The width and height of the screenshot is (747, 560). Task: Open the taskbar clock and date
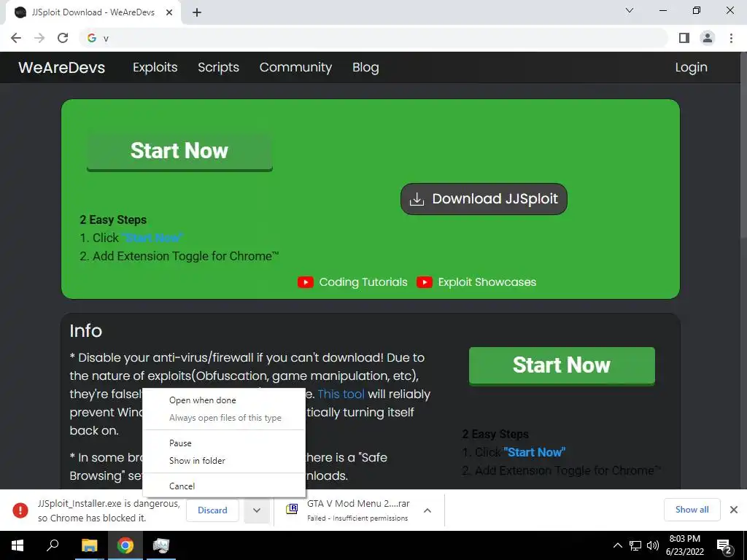(684, 545)
